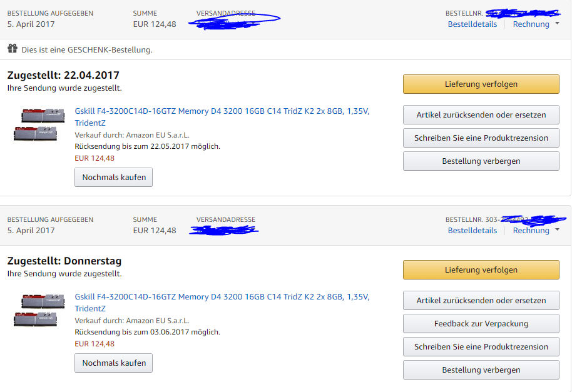Return or replace second order's item

click(x=481, y=301)
